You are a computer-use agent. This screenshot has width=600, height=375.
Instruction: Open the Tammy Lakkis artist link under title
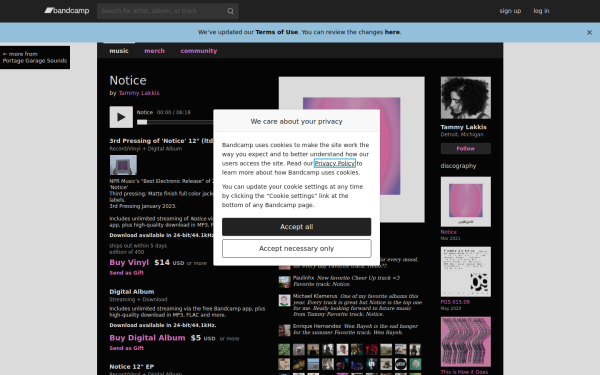(139, 93)
